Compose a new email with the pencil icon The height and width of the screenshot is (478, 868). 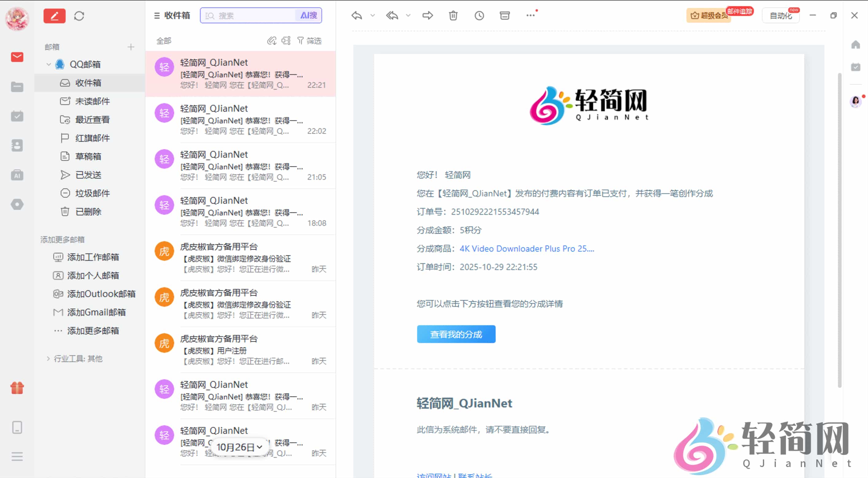54,16
